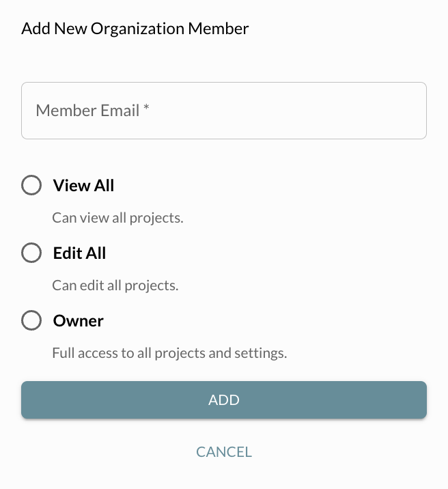The width and height of the screenshot is (448, 489).
Task: Dismiss the dialog with CANCEL
Action: [224, 452]
